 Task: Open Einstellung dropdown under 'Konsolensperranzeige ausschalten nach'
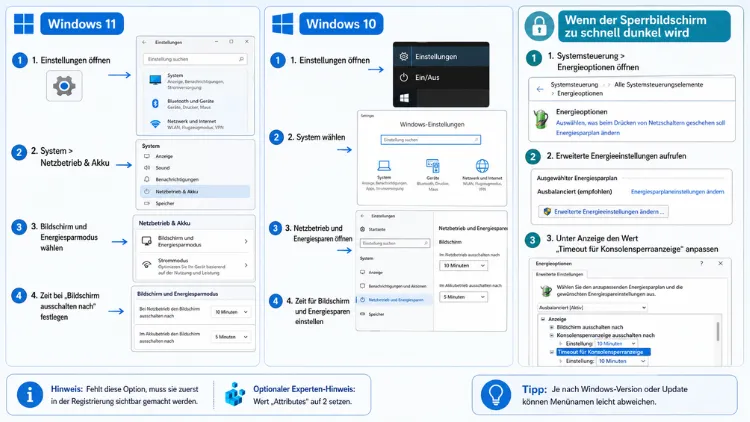tap(617, 344)
